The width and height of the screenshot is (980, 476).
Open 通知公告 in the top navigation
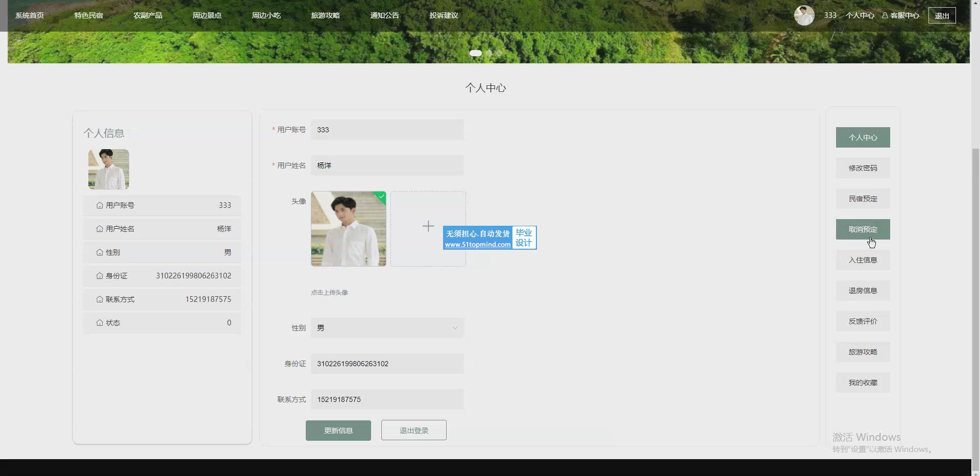tap(385, 15)
